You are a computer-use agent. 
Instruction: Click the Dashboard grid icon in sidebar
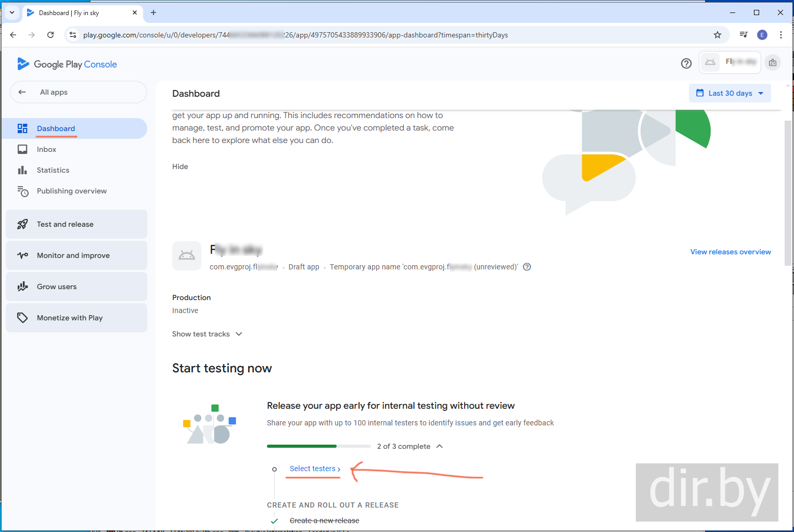[22, 128]
